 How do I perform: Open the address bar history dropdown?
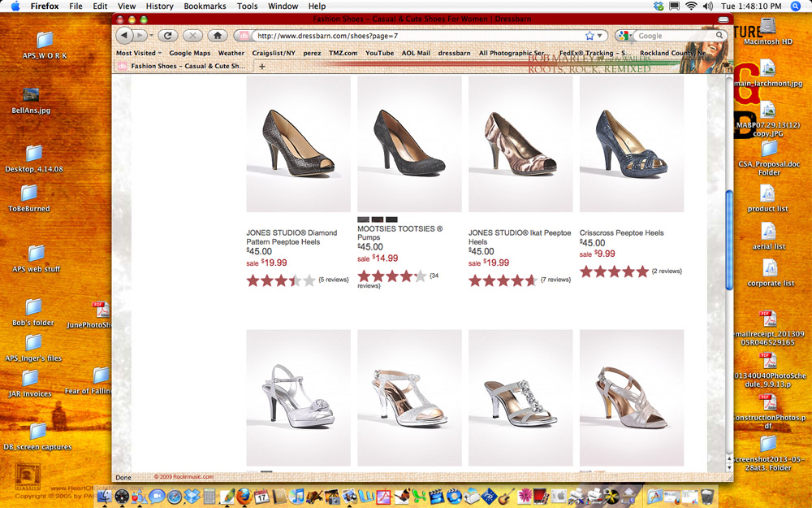tap(600, 36)
